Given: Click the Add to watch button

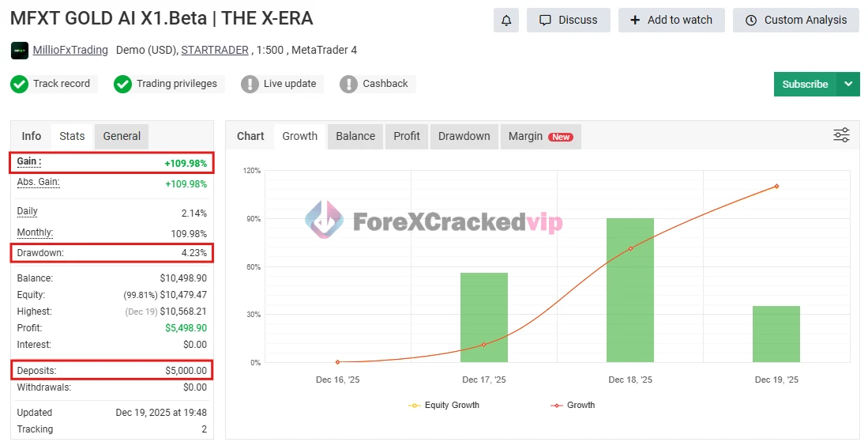Looking at the screenshot, I should point(671,21).
